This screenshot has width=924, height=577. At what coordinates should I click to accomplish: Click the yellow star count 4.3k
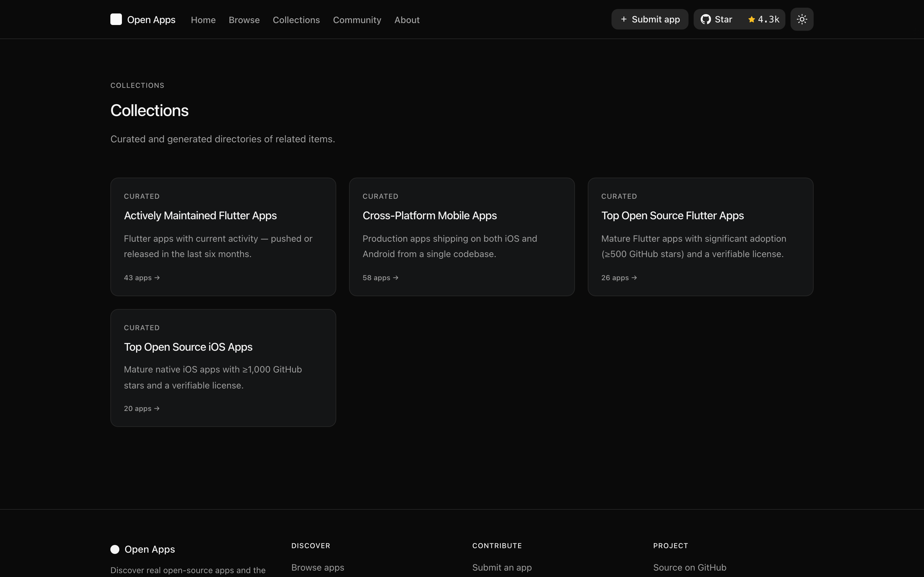763,20
